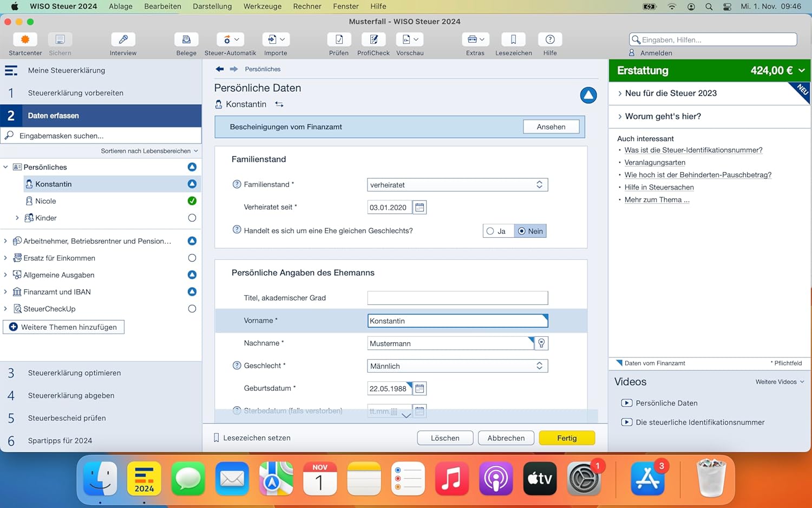Open the Werkzeuge menu

[x=263, y=6]
